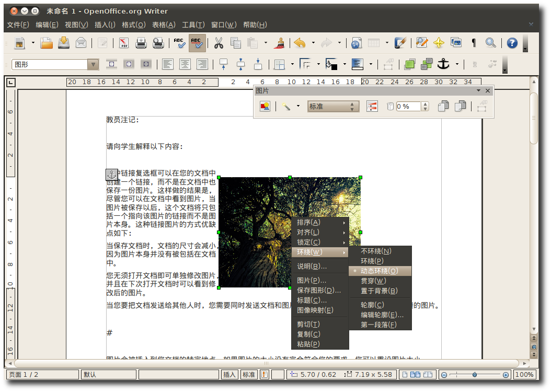
Task: Run the spelling and grammar check
Action: pos(179,43)
